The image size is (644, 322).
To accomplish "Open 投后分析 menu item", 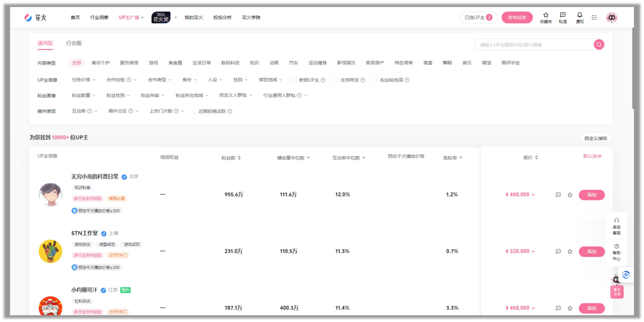I will tap(222, 17).
